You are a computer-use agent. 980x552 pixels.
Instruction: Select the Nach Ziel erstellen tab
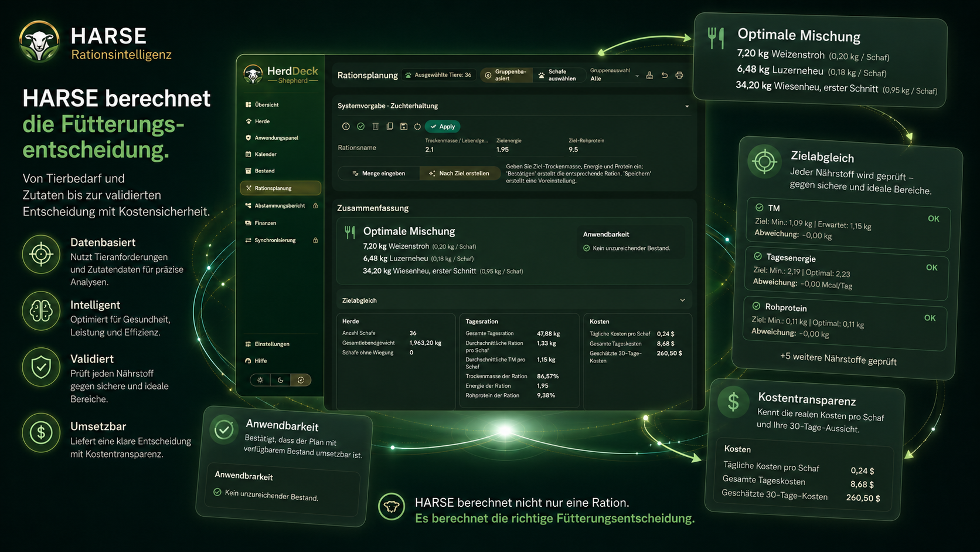point(460,174)
